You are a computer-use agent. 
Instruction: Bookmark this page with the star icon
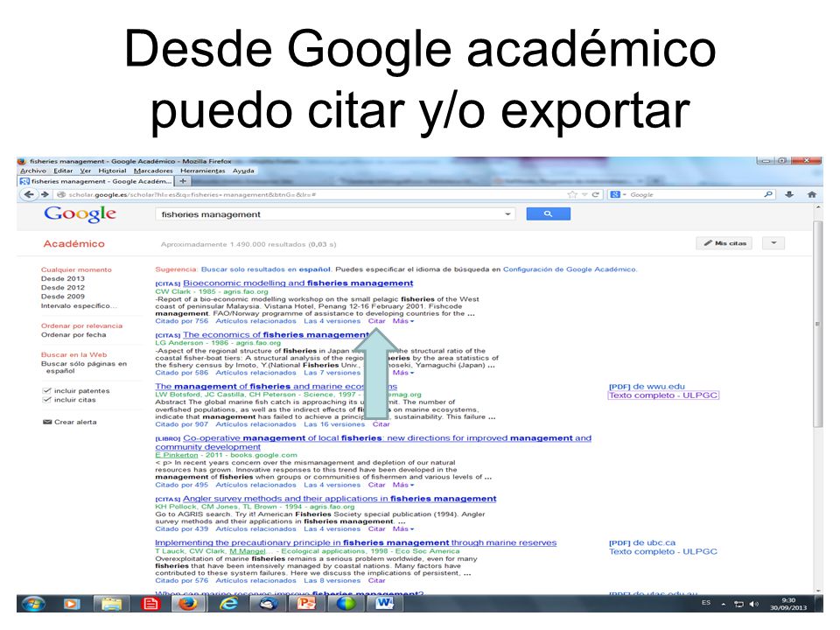572,194
